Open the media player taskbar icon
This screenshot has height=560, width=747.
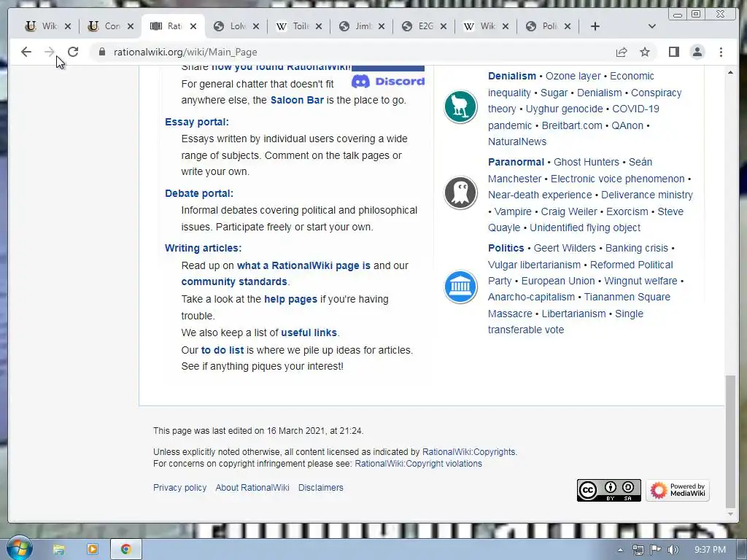click(93, 549)
